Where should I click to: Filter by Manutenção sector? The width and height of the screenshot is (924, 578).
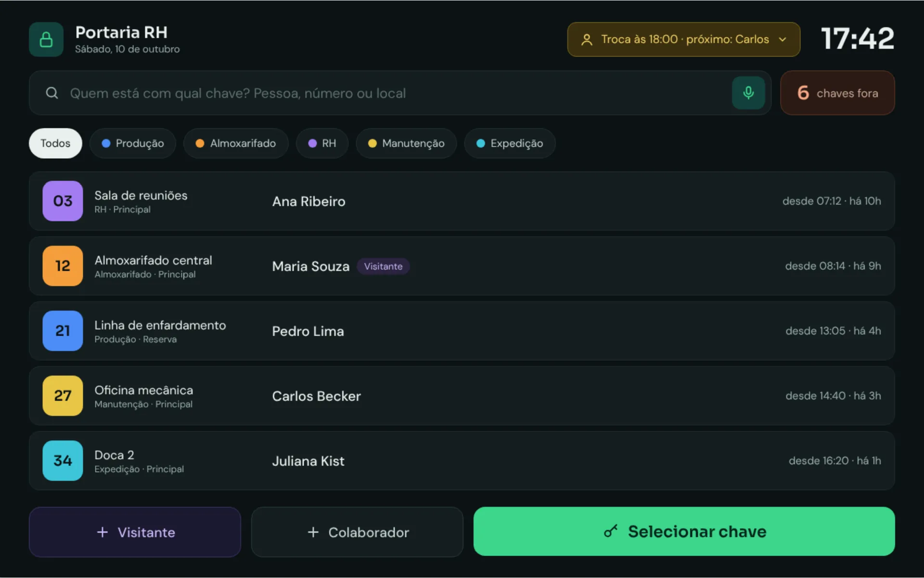click(406, 143)
